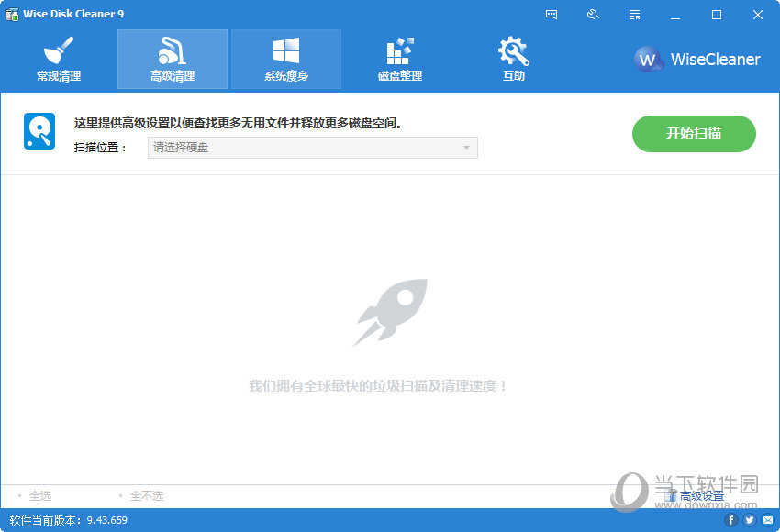Click the version number 9.43.659 text

pos(106,520)
